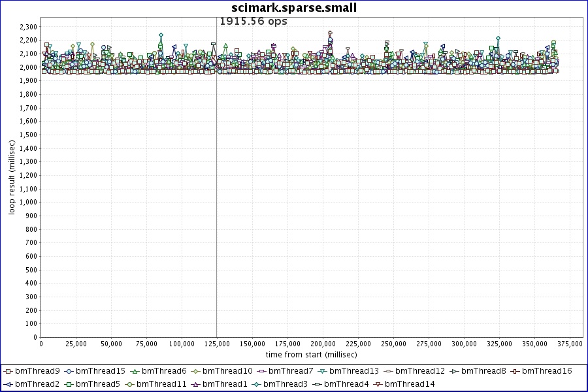This screenshot has height=392, width=588.
Task: Click the 'loop result (millisec)' axis label
Action: [12, 176]
